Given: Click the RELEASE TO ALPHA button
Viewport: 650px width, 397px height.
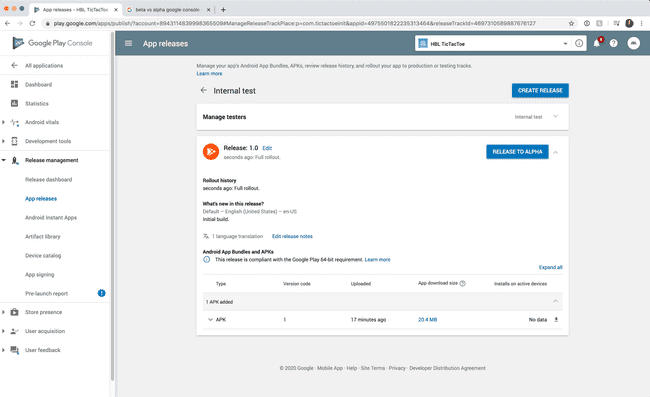Looking at the screenshot, I should [x=517, y=152].
